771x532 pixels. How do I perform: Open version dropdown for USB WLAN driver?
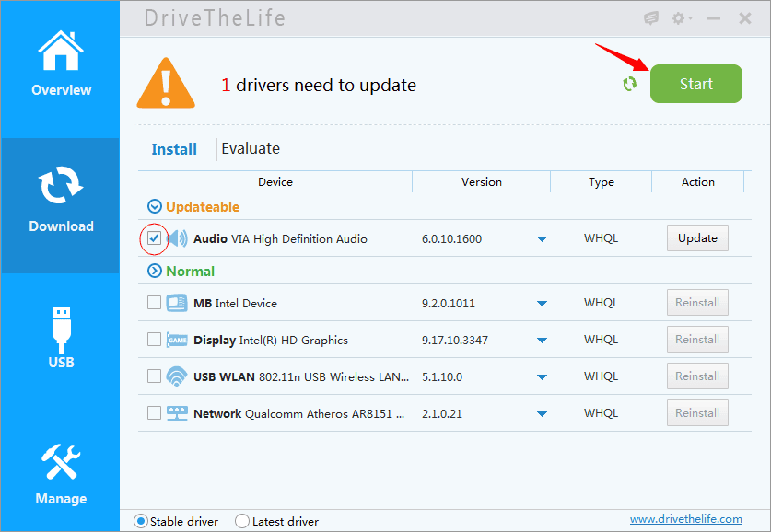tap(542, 376)
